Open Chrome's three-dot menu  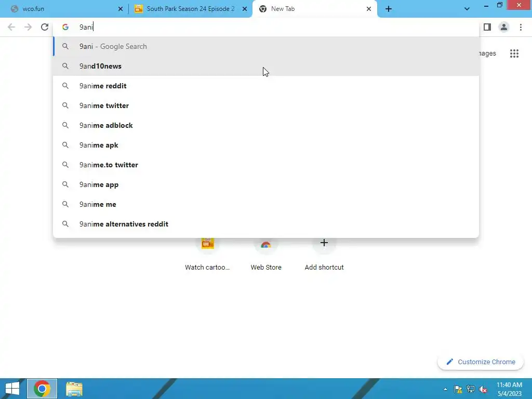pyautogui.click(x=521, y=27)
